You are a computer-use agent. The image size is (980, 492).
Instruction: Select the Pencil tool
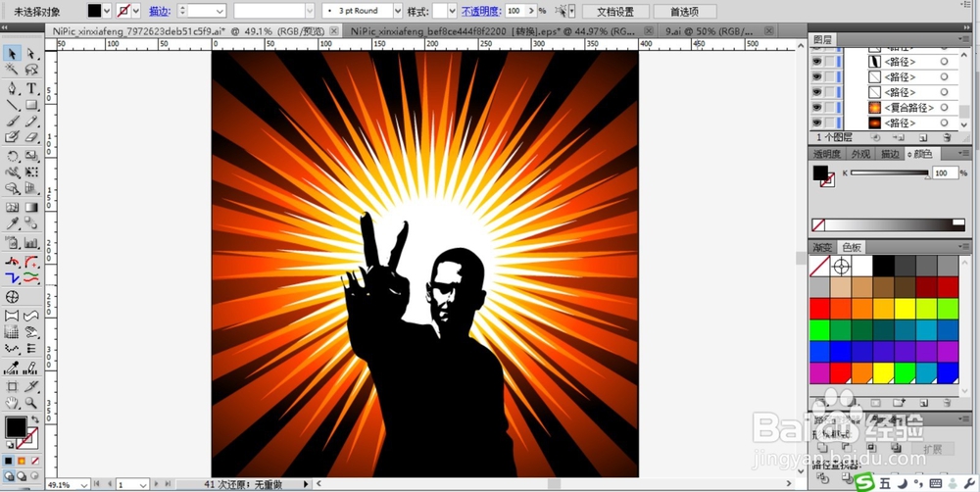tap(31, 121)
